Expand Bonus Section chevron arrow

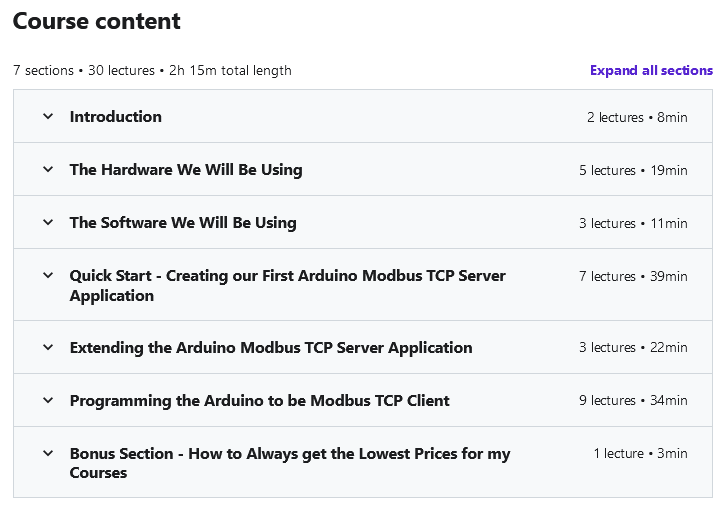click(x=48, y=453)
